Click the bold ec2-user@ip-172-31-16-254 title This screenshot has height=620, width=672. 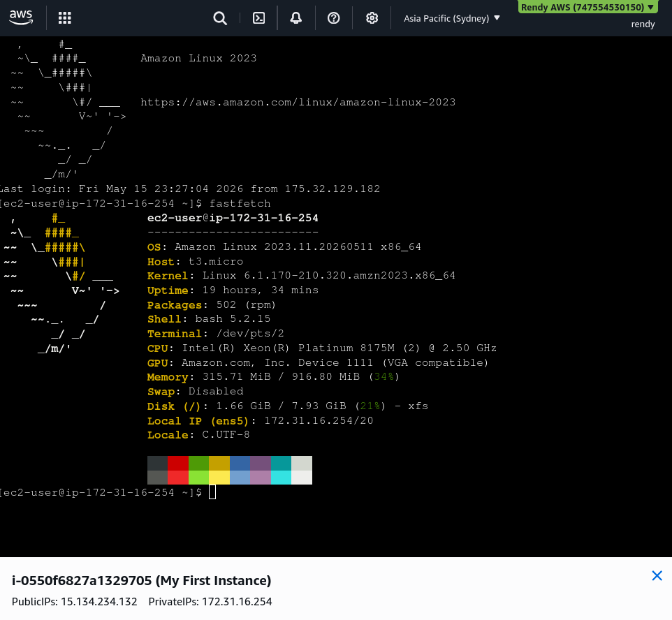tap(233, 218)
